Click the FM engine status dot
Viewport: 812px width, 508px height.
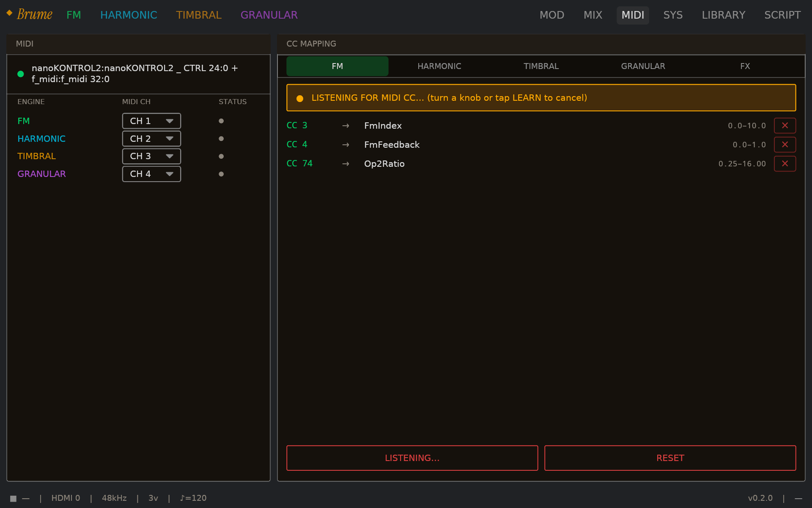[x=221, y=121]
